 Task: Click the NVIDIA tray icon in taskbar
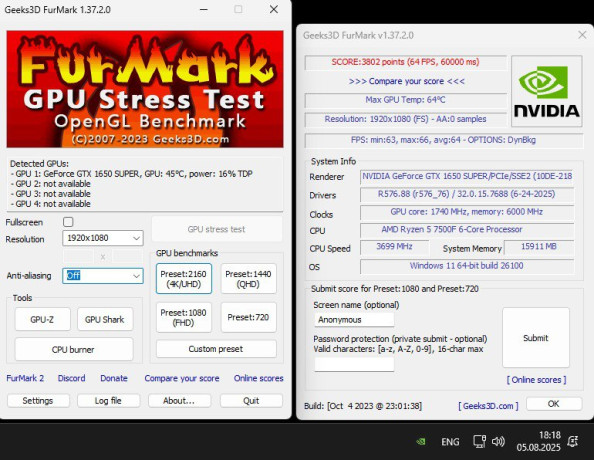tap(421, 441)
